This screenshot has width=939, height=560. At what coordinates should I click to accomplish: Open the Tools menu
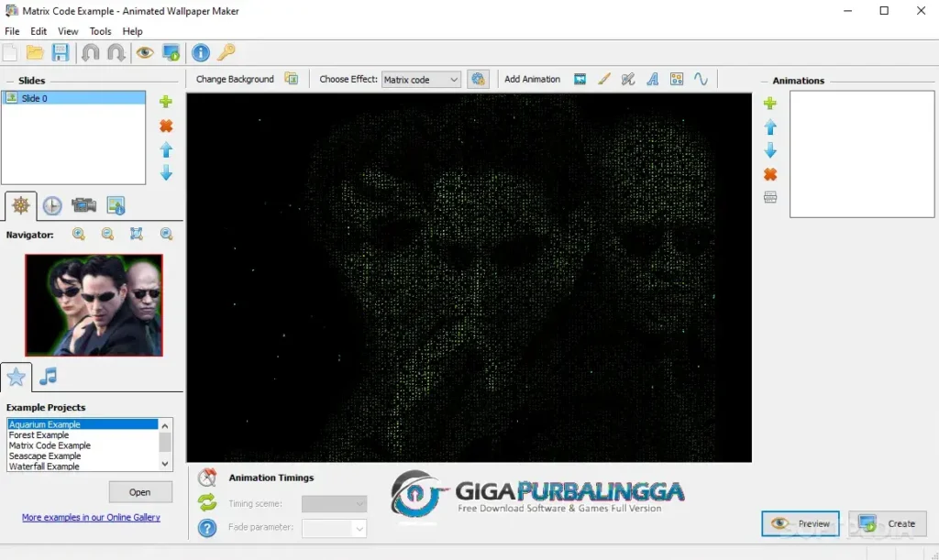pyautogui.click(x=100, y=31)
